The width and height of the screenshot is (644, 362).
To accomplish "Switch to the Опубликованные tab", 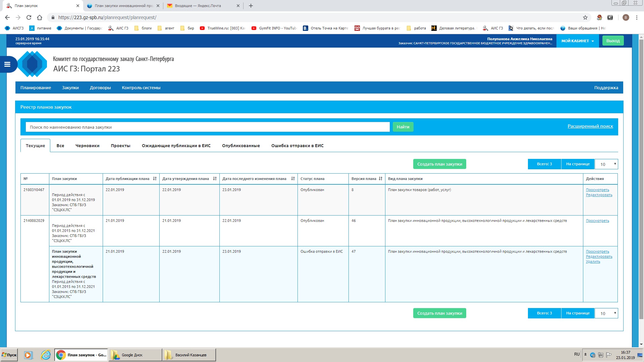I will 241,146.
